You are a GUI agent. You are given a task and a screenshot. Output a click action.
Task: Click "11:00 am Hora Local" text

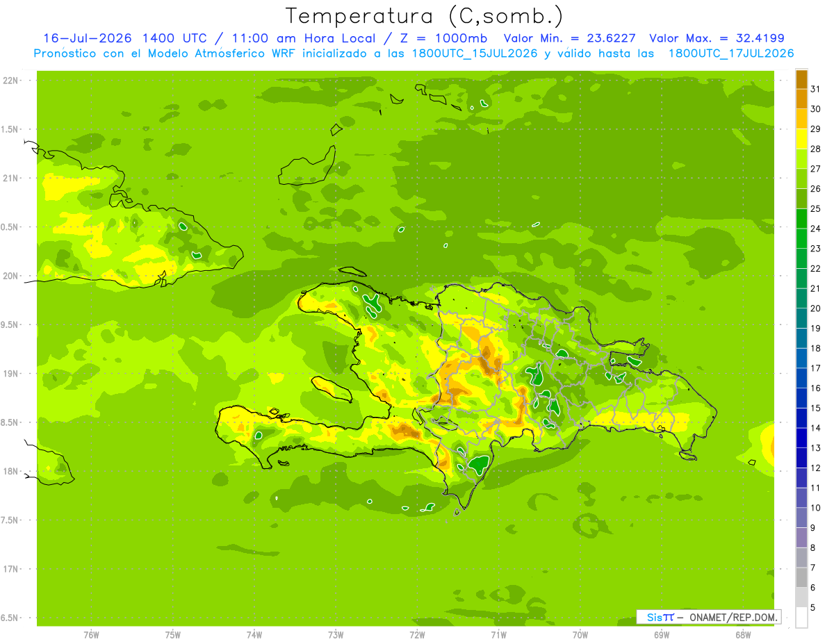pos(305,38)
